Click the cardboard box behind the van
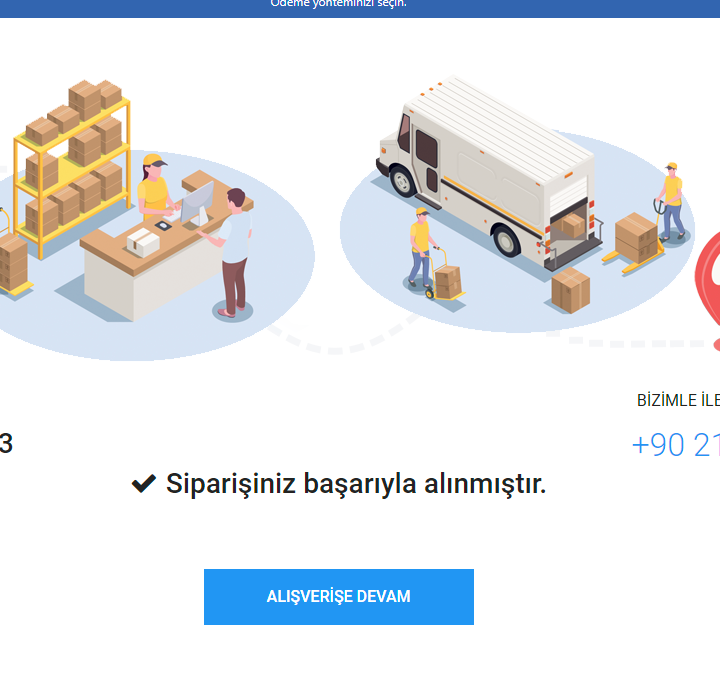The width and height of the screenshot is (720, 678). point(570,291)
